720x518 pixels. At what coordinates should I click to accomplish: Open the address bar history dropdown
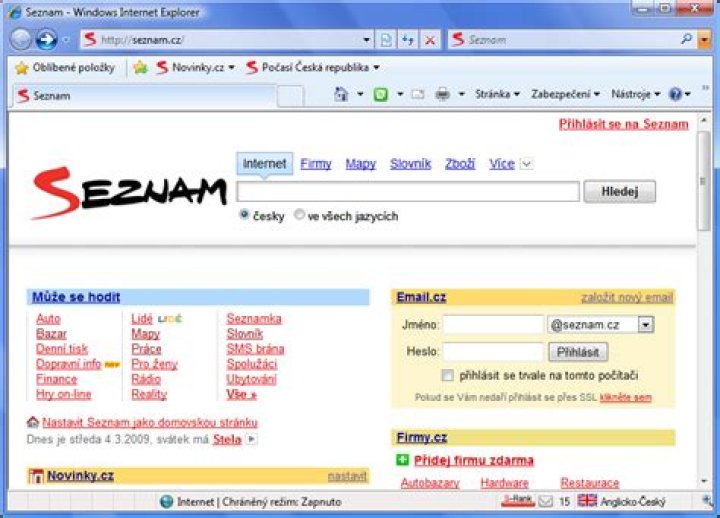pyautogui.click(x=366, y=40)
